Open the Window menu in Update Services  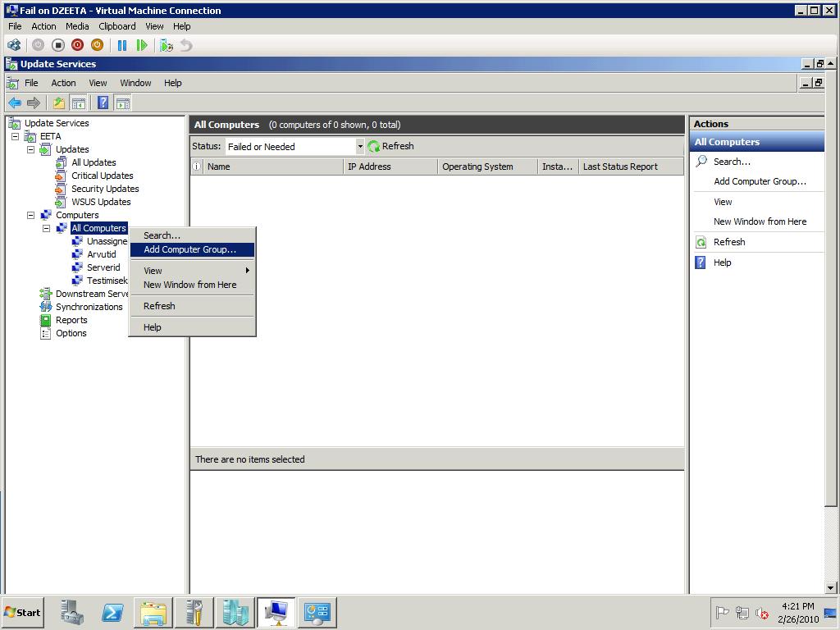[x=135, y=83]
